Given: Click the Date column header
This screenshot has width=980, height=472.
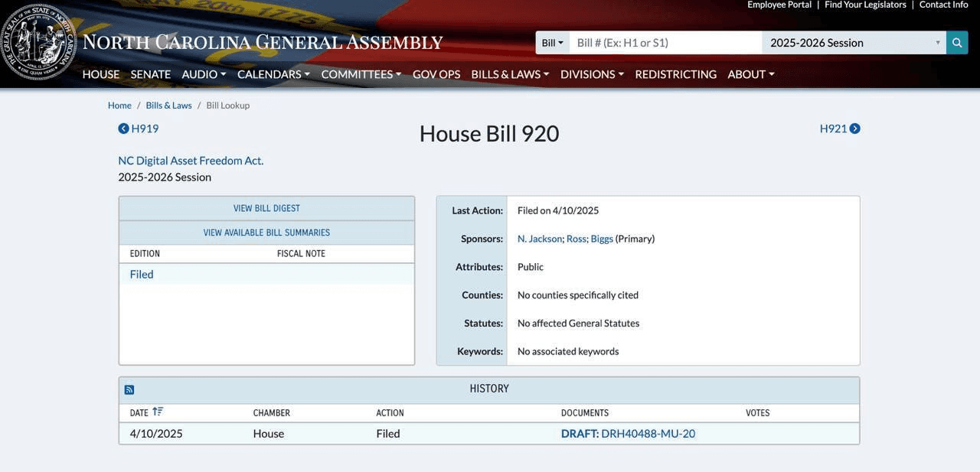Looking at the screenshot, I should [139, 413].
